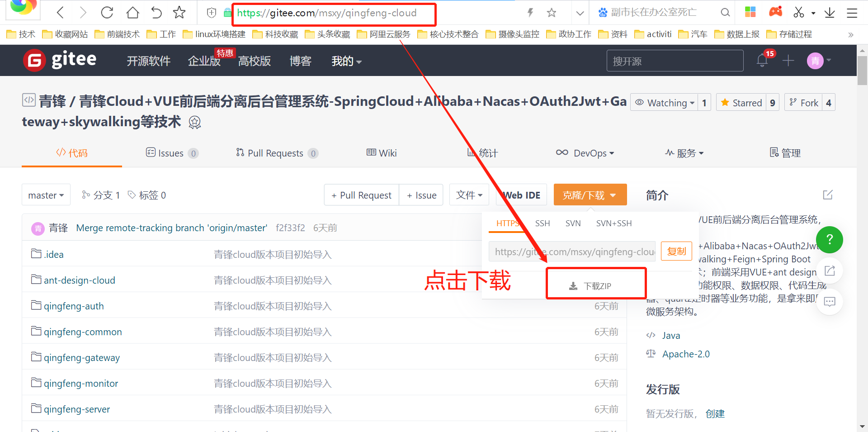Click the edit icon next to 简介

point(828,195)
